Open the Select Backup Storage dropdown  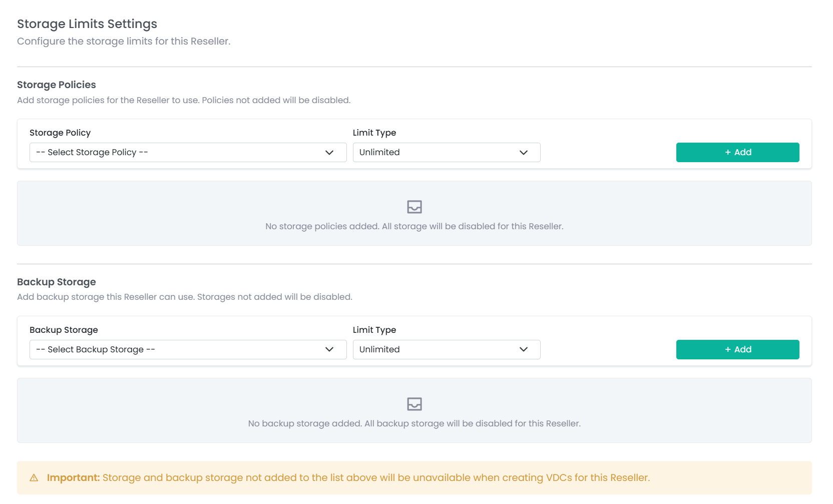188,349
